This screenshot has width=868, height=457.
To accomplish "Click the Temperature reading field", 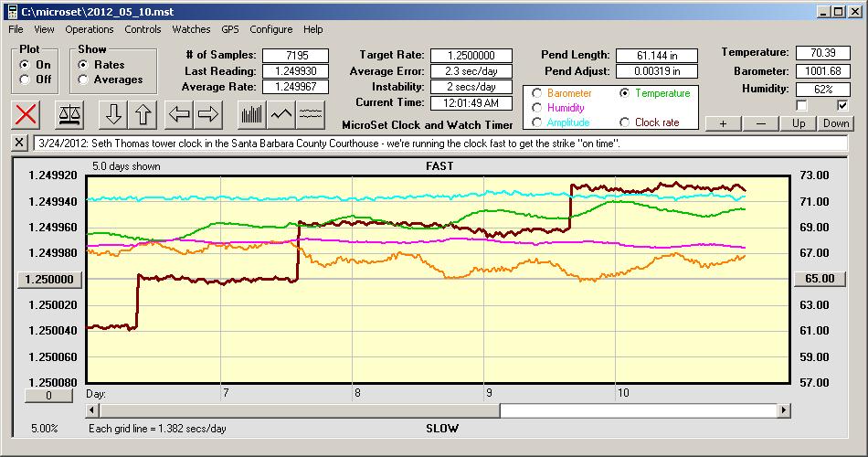I will tap(822, 53).
